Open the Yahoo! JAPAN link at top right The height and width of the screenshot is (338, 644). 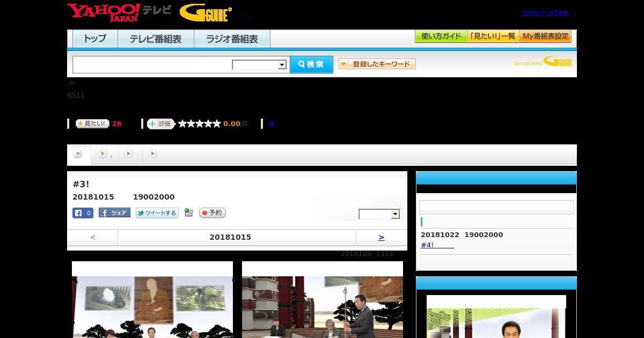click(x=545, y=12)
